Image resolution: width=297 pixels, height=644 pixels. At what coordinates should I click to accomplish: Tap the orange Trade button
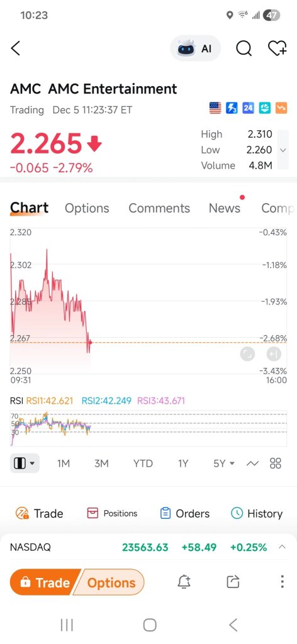click(x=47, y=582)
